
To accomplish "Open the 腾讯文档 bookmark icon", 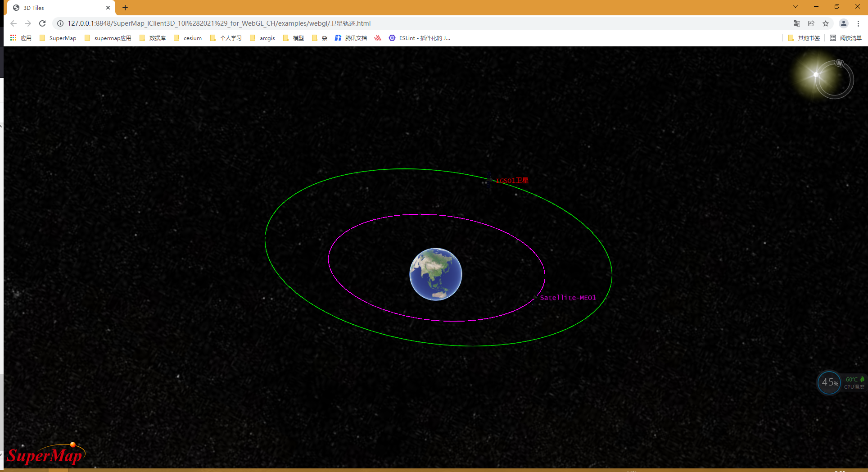I will coord(338,38).
